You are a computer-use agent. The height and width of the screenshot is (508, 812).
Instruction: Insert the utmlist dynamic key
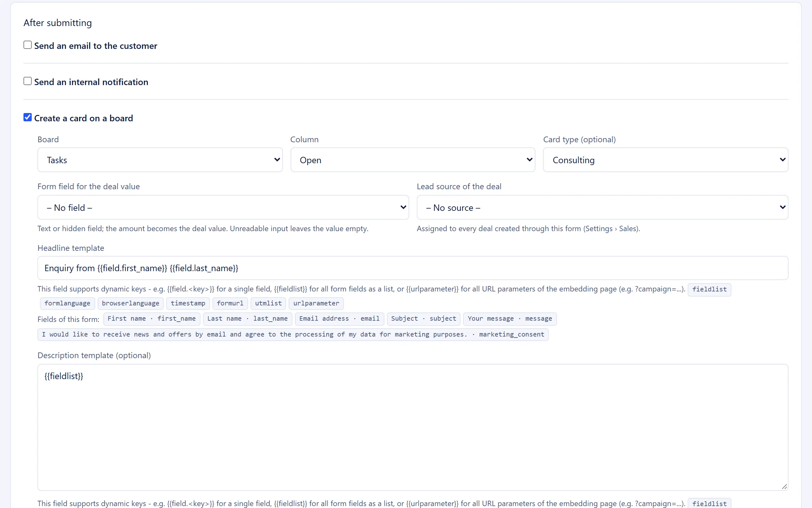(x=268, y=304)
